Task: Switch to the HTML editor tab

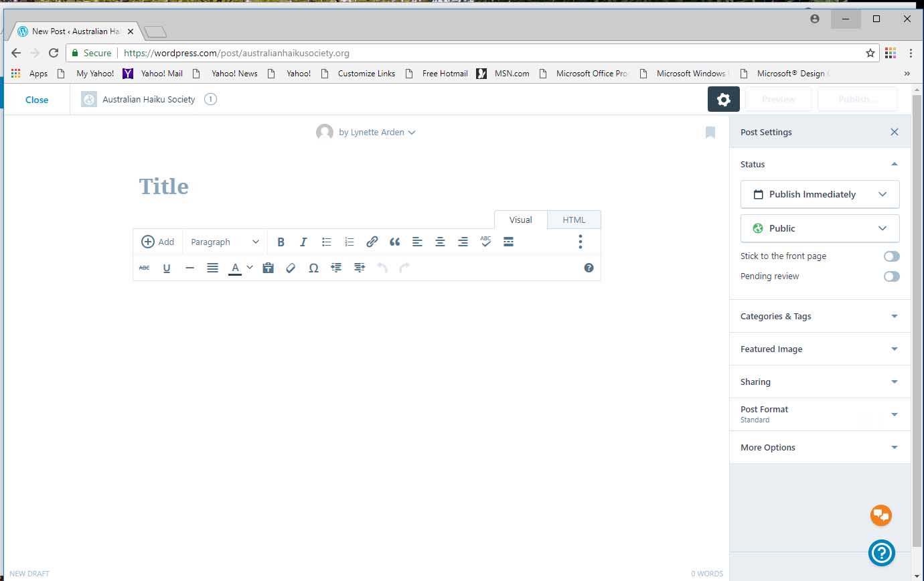Action: (x=574, y=220)
